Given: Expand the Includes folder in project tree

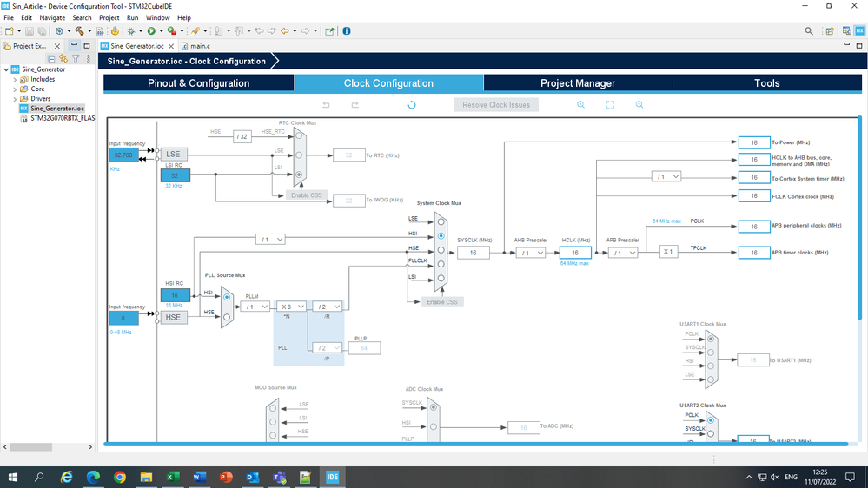Looking at the screenshot, I should click(15, 79).
